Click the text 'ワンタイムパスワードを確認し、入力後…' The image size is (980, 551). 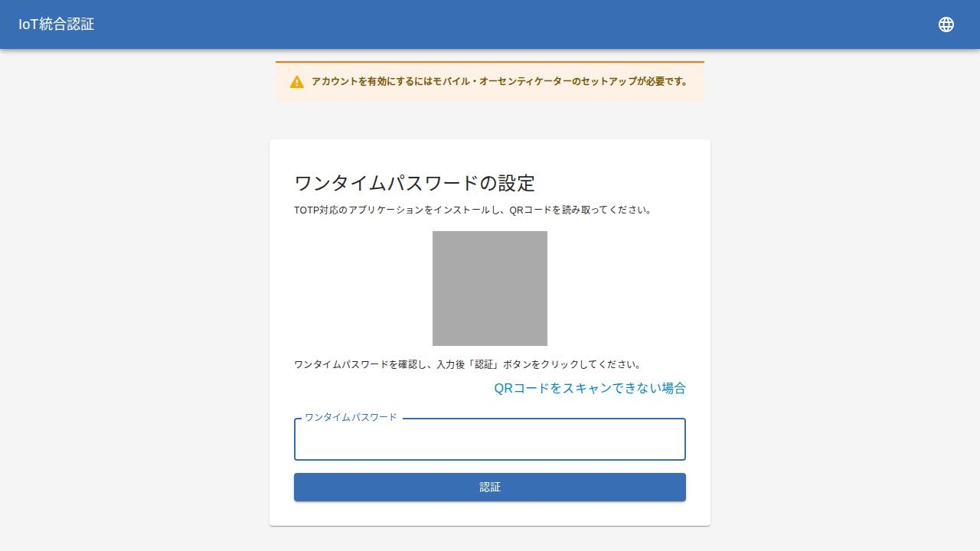point(468,364)
